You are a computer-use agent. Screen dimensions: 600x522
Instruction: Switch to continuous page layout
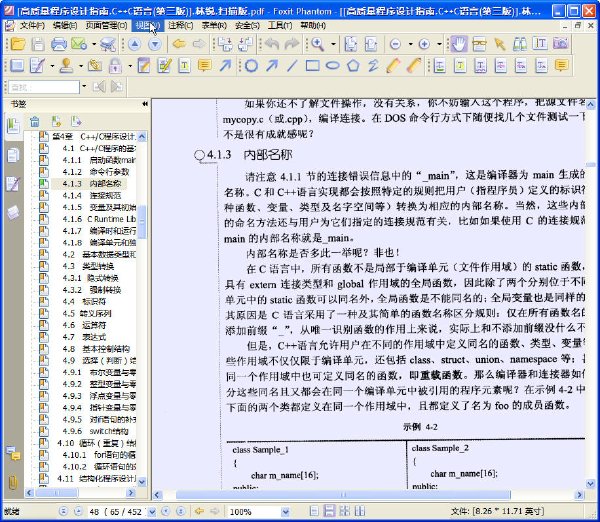[329, 511]
